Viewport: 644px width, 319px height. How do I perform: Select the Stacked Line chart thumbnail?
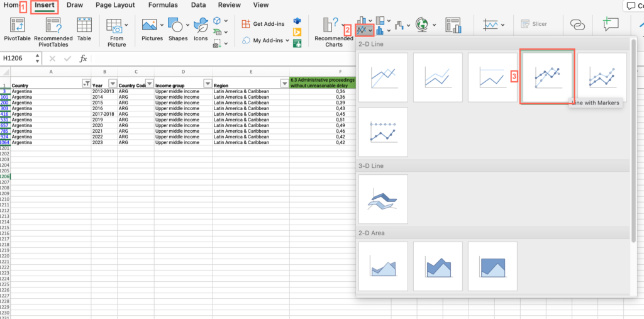(x=438, y=77)
